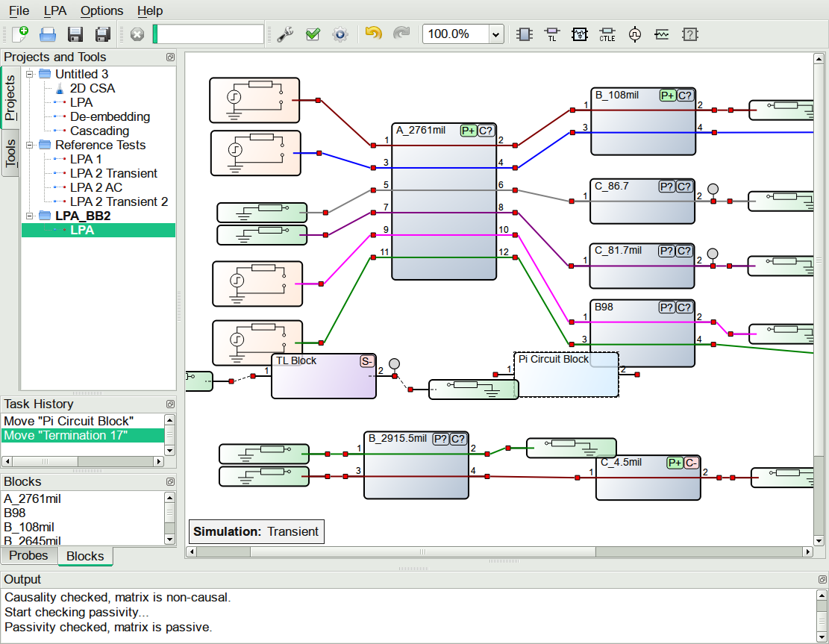Click the Save floppy disk icon

(x=75, y=34)
